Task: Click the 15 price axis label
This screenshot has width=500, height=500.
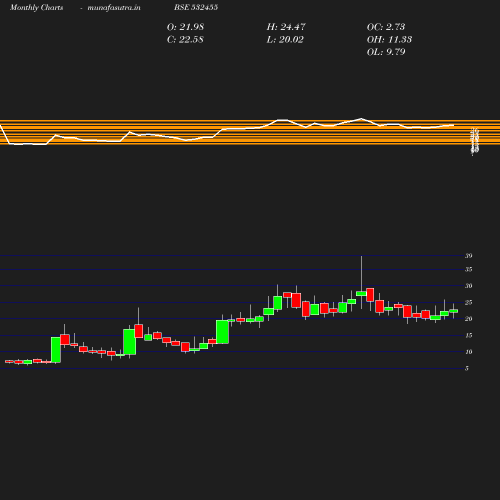Action: pyautogui.click(x=469, y=336)
